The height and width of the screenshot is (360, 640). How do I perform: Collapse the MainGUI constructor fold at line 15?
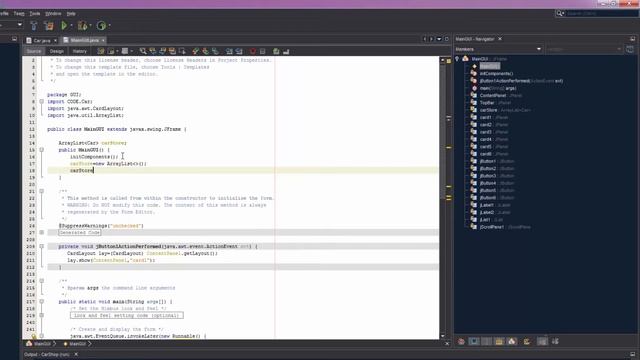(42, 150)
